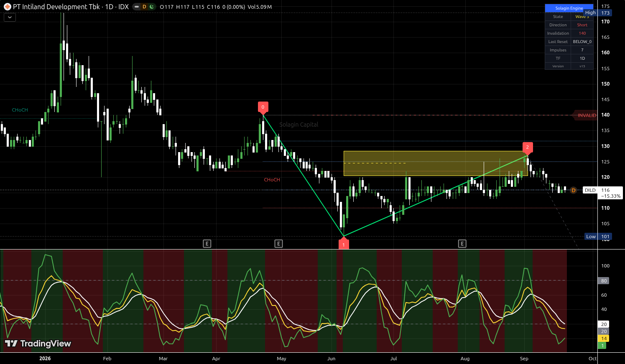Click the orange D data-delay icon in header

coord(144,7)
